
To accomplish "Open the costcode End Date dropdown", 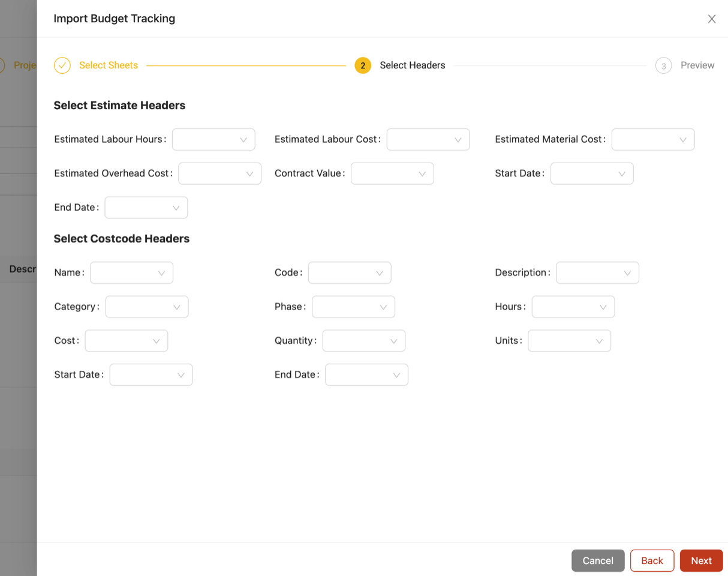I will coord(366,375).
